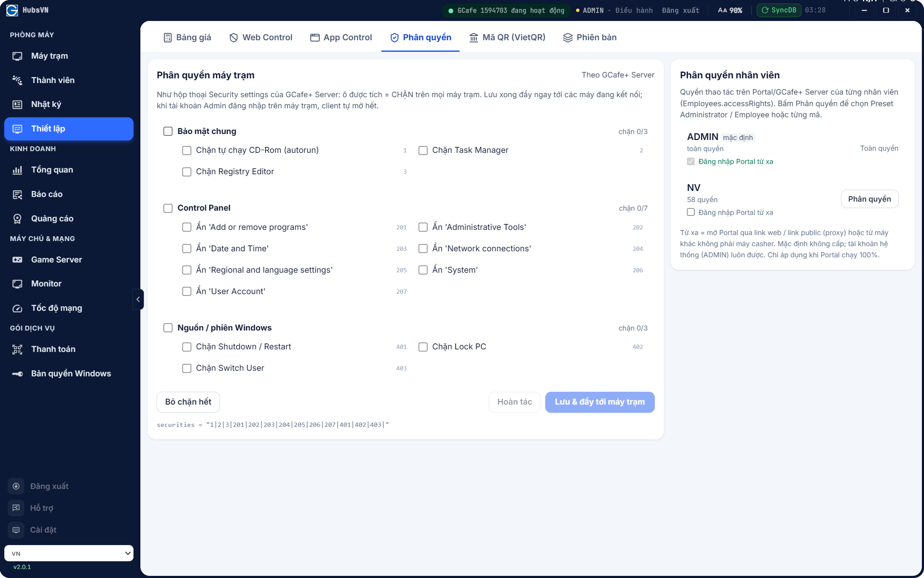The image size is (924, 578).
Task: Click the Hỗ trợ support icon
Action: point(16,508)
